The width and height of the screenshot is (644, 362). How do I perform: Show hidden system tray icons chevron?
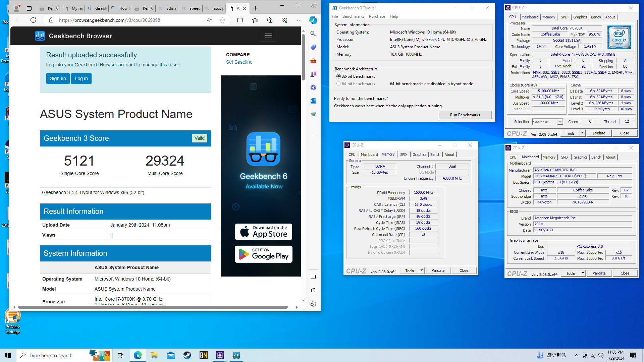[x=576, y=355]
